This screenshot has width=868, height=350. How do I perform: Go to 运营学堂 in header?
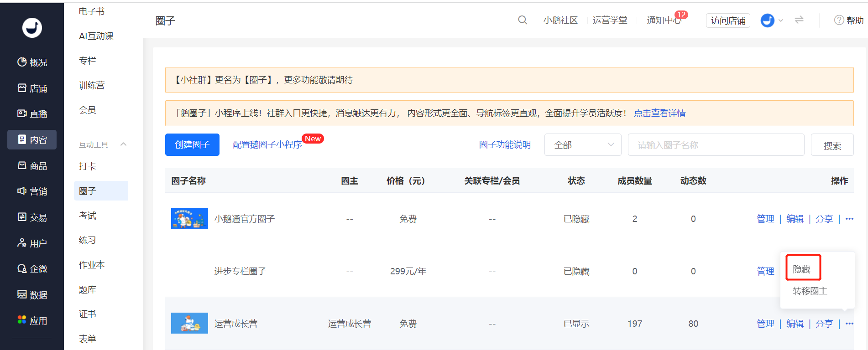tap(610, 20)
